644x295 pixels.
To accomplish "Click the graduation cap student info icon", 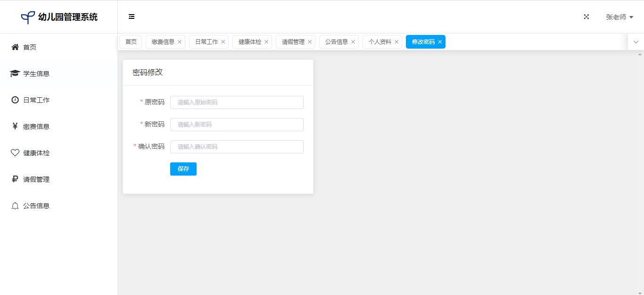I will point(15,73).
